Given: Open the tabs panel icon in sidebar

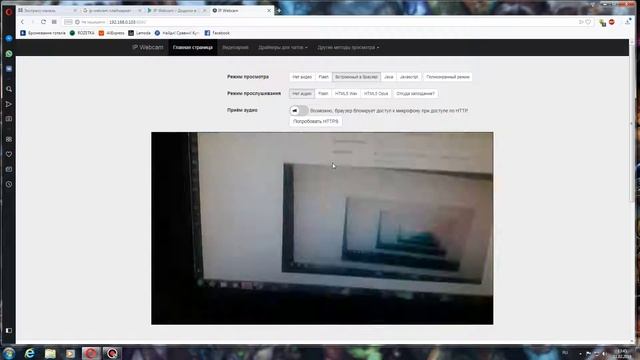Looking at the screenshot, I should pyautogui.click(x=9, y=169).
